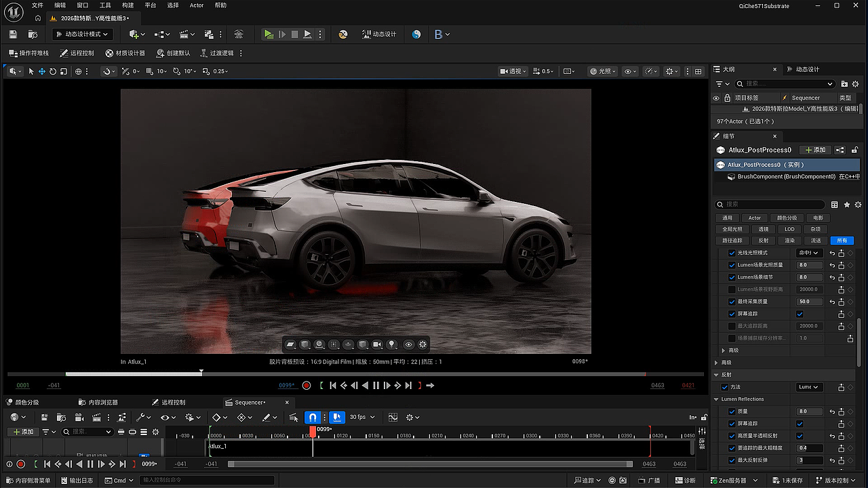Click the Outliner filter options icon

pos(721,84)
